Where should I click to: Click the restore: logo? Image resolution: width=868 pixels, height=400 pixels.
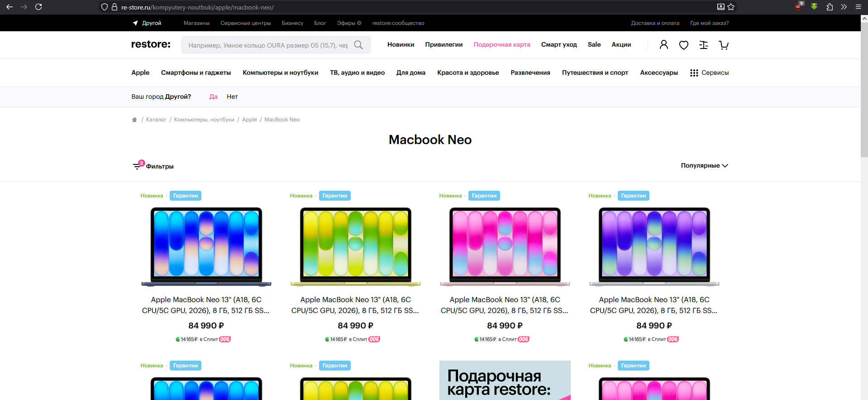point(151,44)
